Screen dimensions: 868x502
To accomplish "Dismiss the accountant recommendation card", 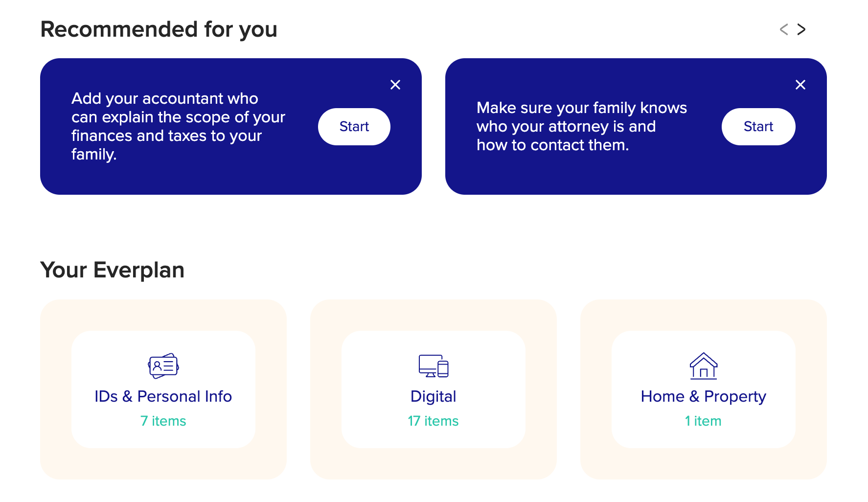I will (395, 84).
